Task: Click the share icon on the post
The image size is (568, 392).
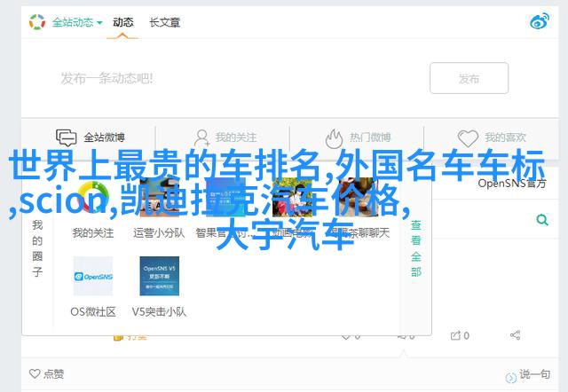Action: pos(515,335)
